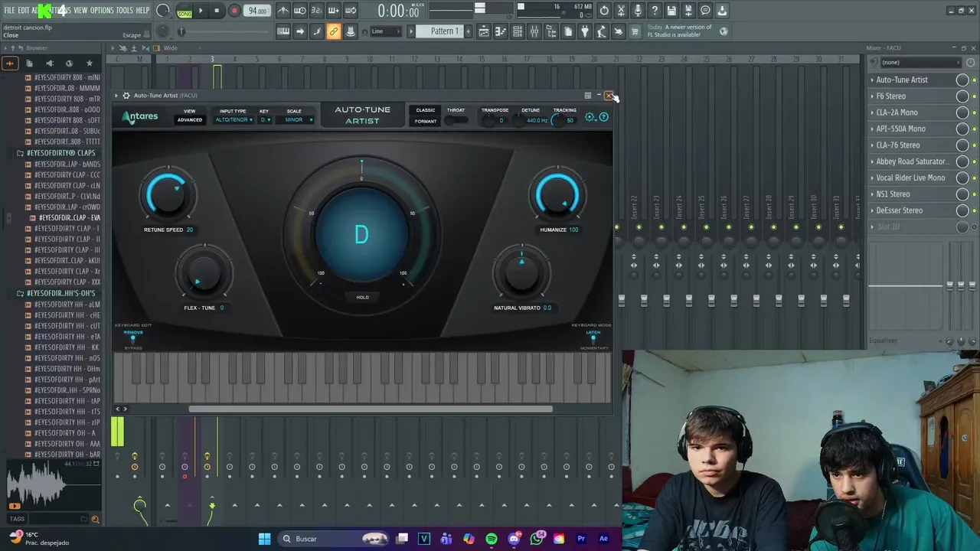Toggle the metronome icon
Image resolution: width=980 pixels, height=551 pixels.
click(283, 11)
